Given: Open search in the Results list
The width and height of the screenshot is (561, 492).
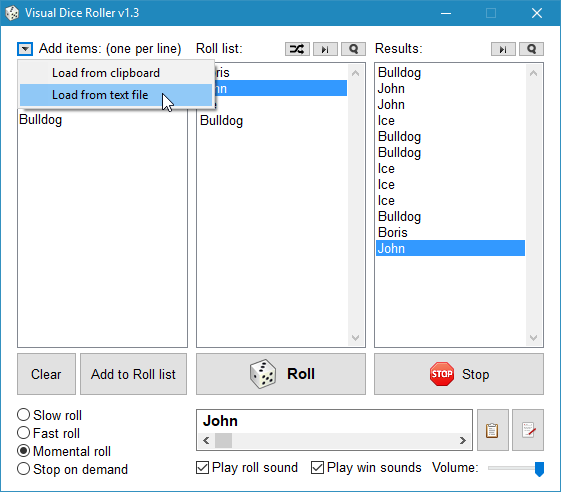Looking at the screenshot, I should click(x=531, y=49).
